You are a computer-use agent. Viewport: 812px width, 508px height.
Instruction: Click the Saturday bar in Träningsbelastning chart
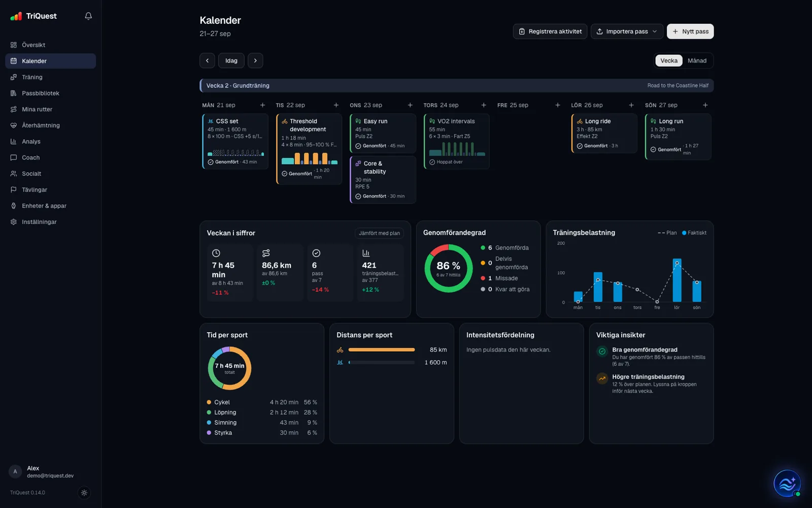pyautogui.click(x=676, y=280)
